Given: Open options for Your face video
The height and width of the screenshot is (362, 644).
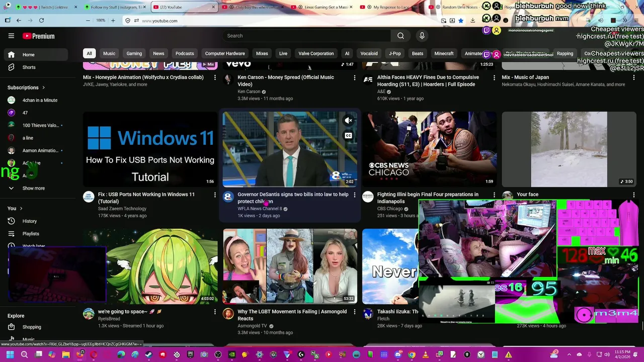Looking at the screenshot, I should pyautogui.click(x=633, y=195).
